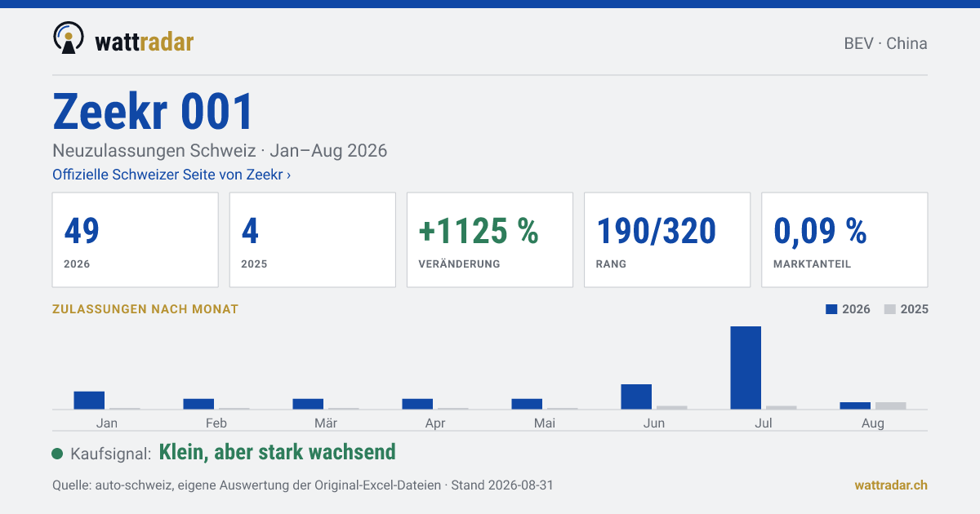Click the wattradar.ch link in footer
980x514 pixels.
point(891,485)
